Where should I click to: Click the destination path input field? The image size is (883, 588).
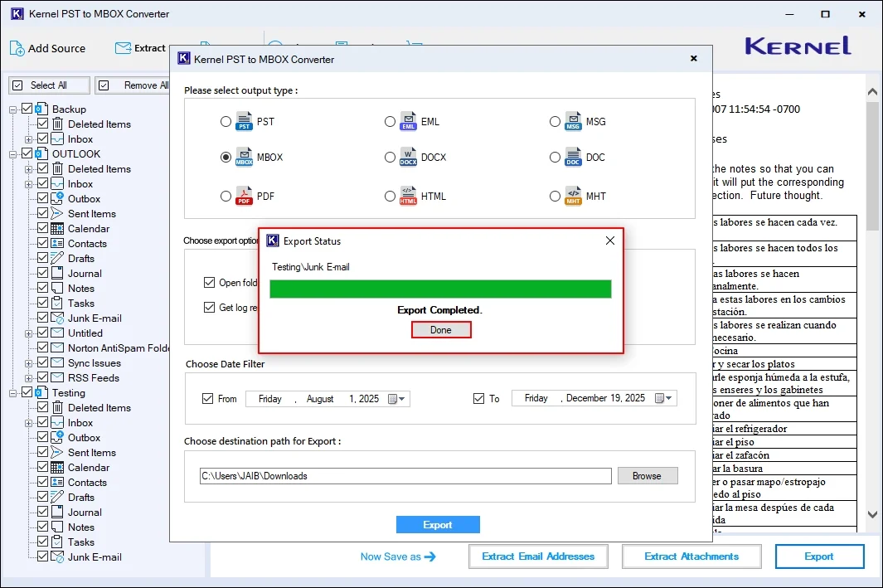[405, 475]
